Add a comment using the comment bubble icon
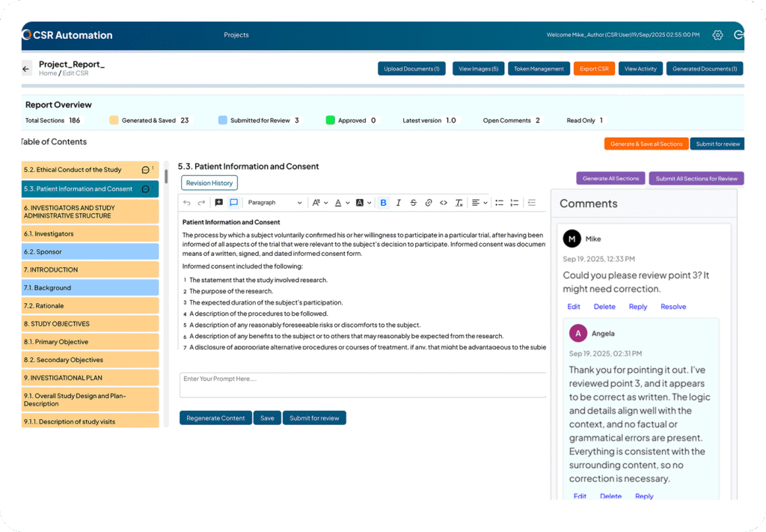766x532 pixels. coord(217,202)
